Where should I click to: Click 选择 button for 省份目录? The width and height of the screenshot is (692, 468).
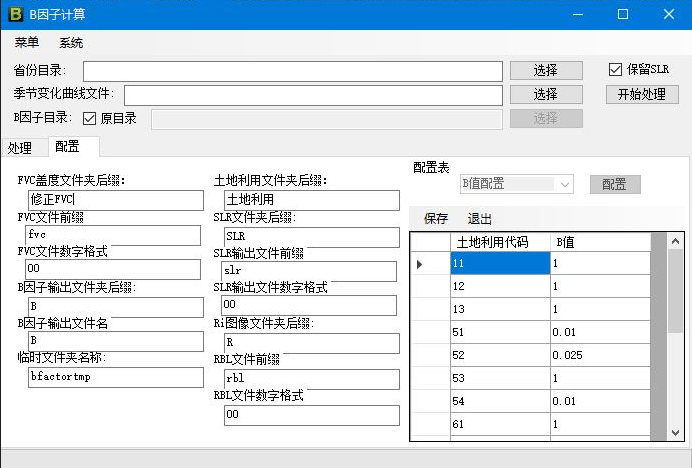[546, 70]
